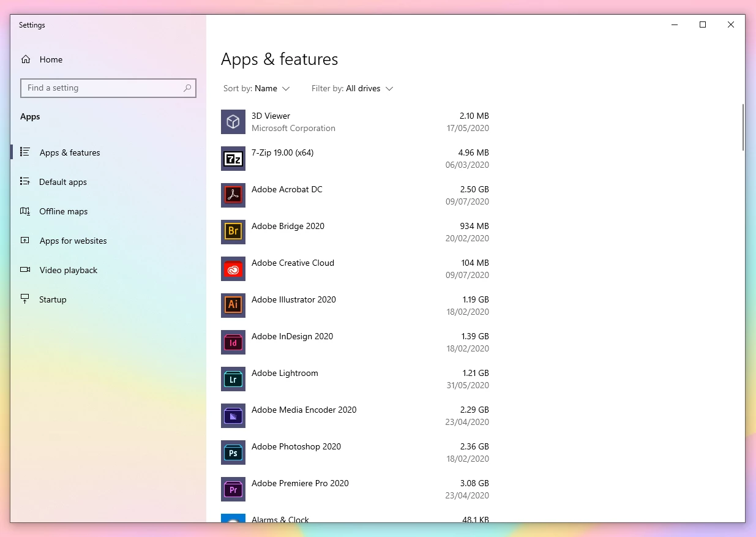
Task: Select the Adobe Acrobat DC icon
Action: point(233,195)
